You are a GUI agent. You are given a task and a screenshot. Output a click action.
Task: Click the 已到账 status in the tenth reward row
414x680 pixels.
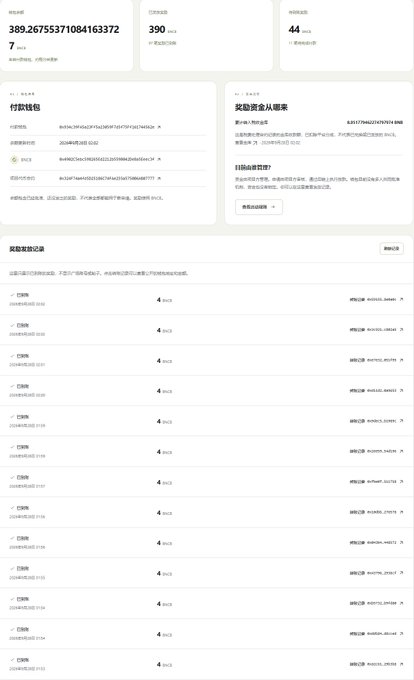click(23, 569)
